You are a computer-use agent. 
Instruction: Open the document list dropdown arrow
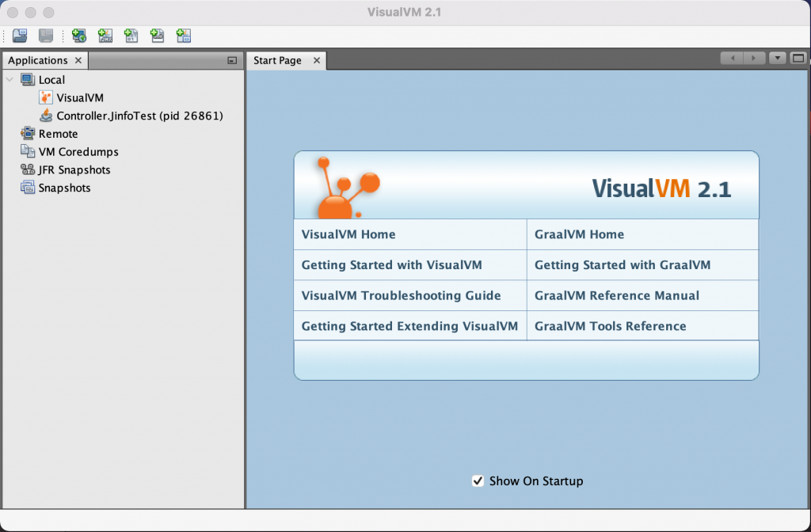[777, 58]
